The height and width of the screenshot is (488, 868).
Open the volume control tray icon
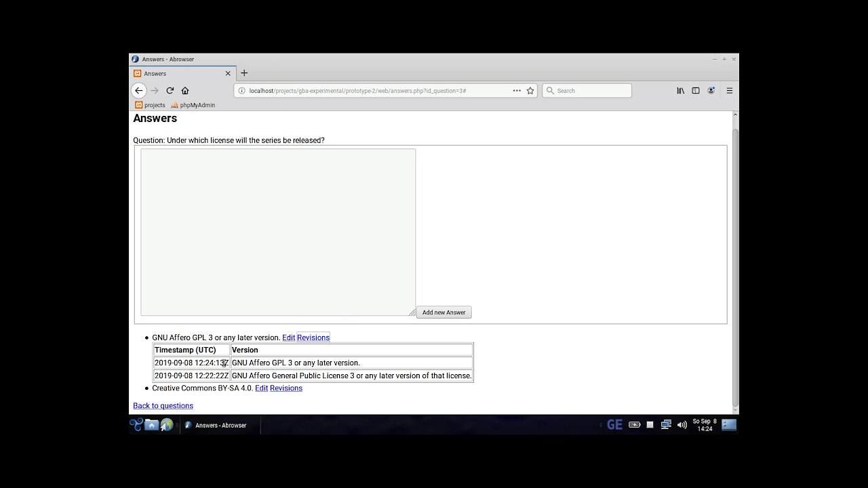pyautogui.click(x=682, y=425)
